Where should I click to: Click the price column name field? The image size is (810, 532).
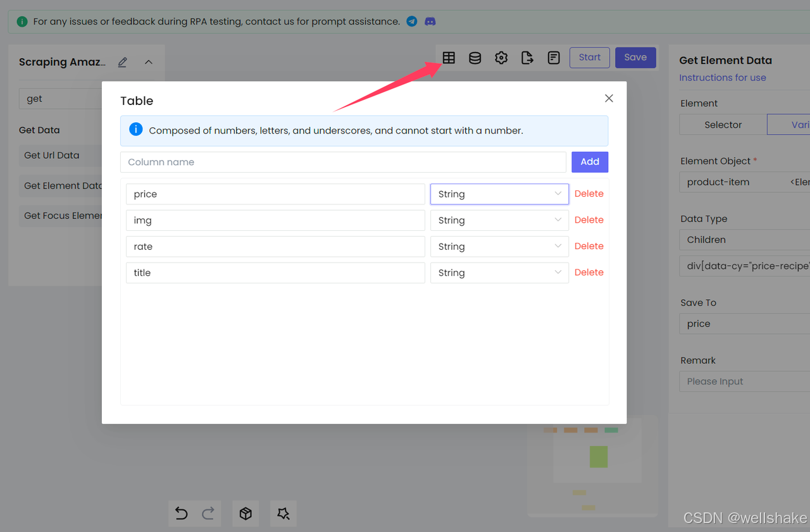pyautogui.click(x=275, y=194)
